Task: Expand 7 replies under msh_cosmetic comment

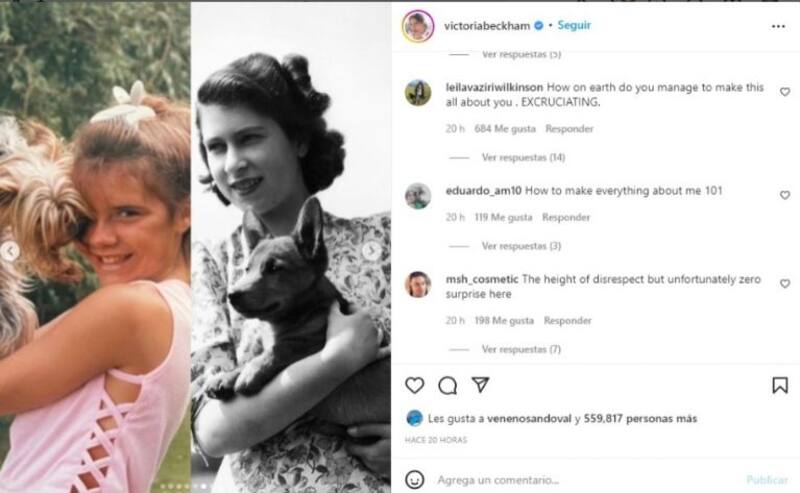Action: point(521,350)
